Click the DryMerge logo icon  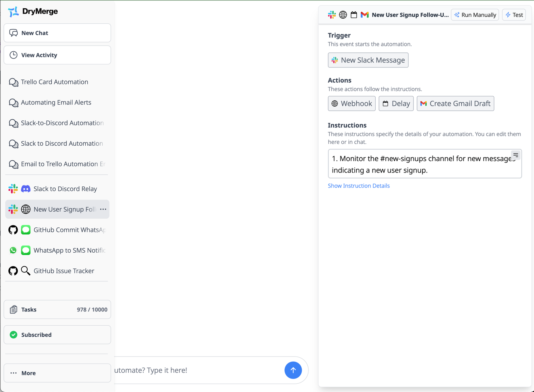click(13, 11)
